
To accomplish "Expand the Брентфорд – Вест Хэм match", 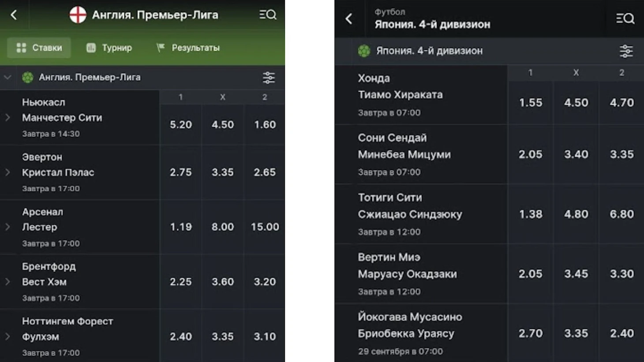I will click(x=7, y=281).
